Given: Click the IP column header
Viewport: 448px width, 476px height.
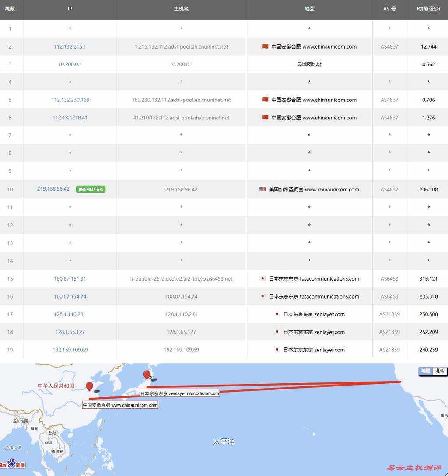Looking at the screenshot, I should (x=70, y=9).
